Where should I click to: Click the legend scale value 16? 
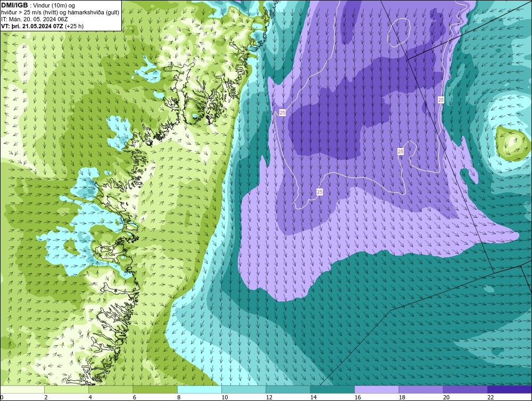(358, 398)
